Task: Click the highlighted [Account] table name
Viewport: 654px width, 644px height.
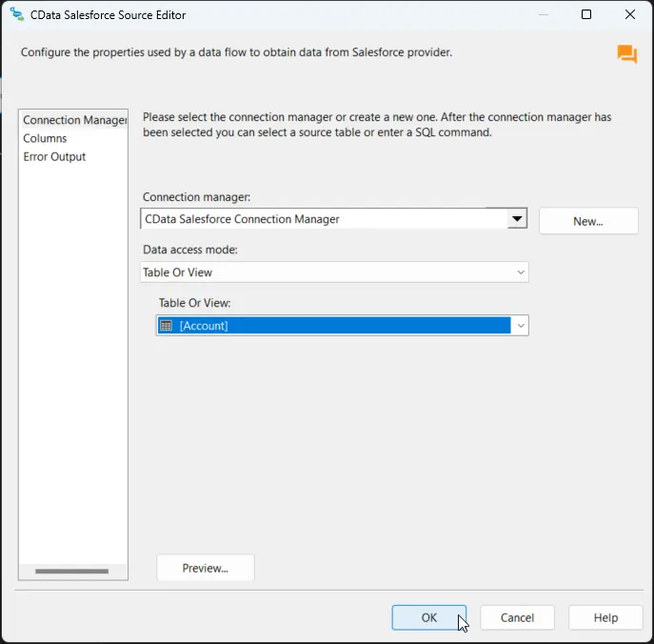Action: point(204,326)
